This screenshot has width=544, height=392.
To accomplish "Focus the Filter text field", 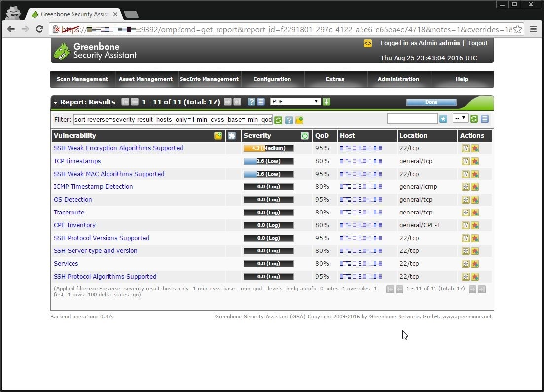I will click(x=173, y=120).
